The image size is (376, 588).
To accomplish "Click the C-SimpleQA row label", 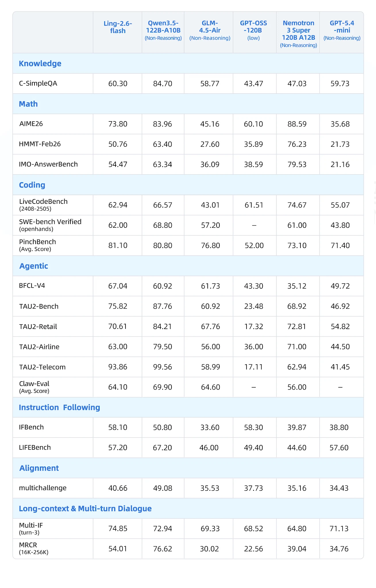I will click(x=38, y=84).
